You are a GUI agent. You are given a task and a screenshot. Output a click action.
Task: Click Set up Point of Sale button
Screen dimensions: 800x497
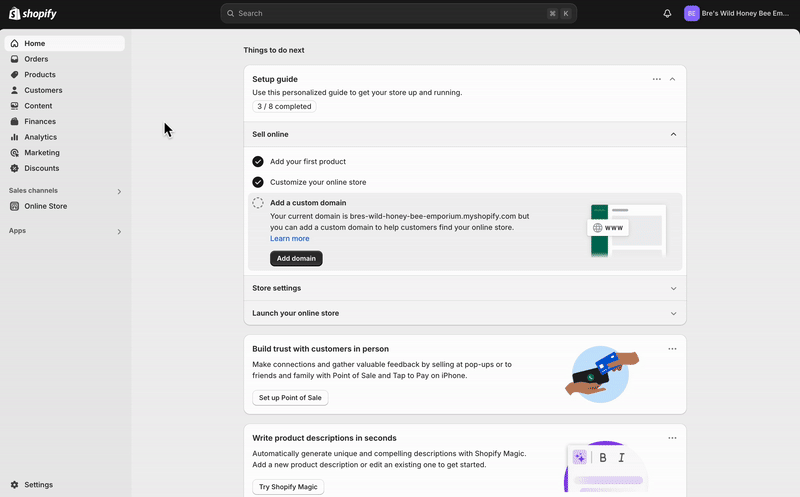[x=290, y=397]
